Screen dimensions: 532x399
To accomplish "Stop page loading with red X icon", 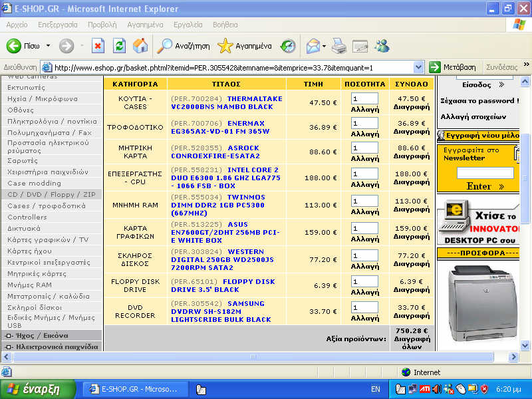I will tap(98, 46).
